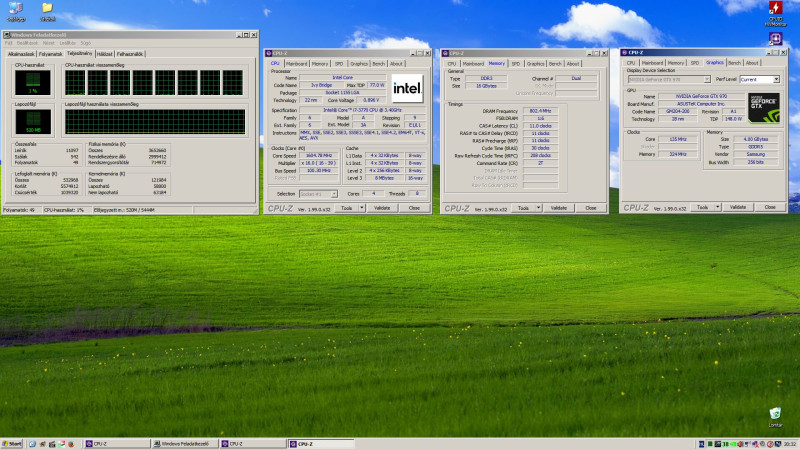800x450 pixels.
Task: Open the Leállítás menu in Task Manager
Action: (x=67, y=43)
